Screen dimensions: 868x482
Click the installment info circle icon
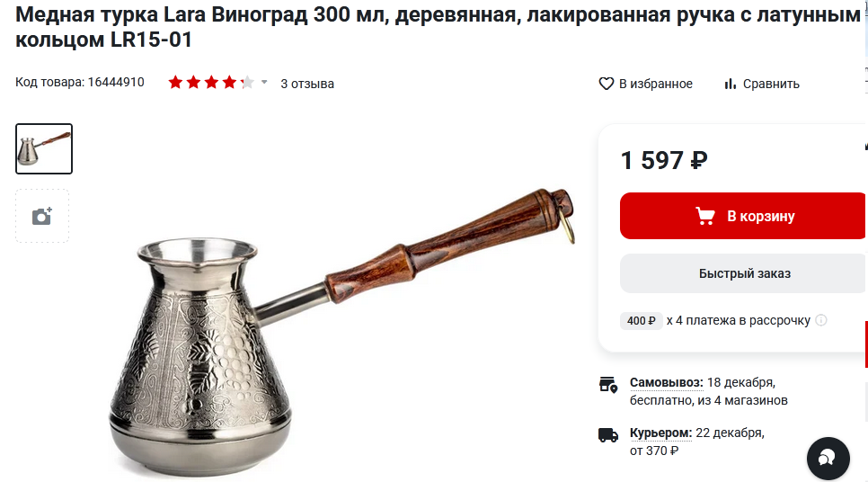[821, 320]
